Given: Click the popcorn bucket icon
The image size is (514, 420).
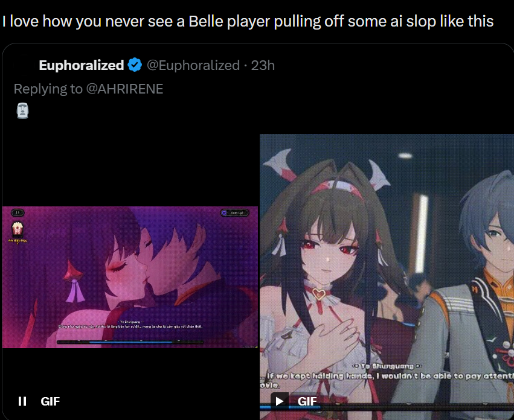Looking at the screenshot, I should click(17, 229).
